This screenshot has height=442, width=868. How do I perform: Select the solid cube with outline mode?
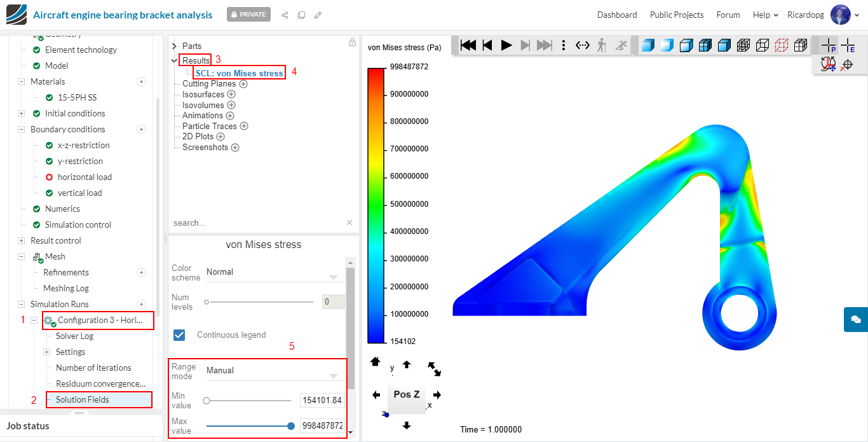tap(686, 45)
